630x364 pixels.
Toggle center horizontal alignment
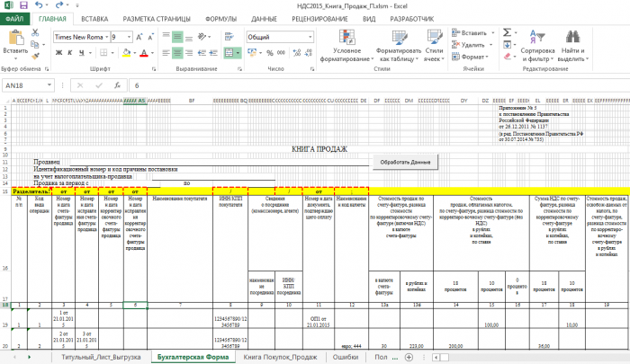coord(177,52)
